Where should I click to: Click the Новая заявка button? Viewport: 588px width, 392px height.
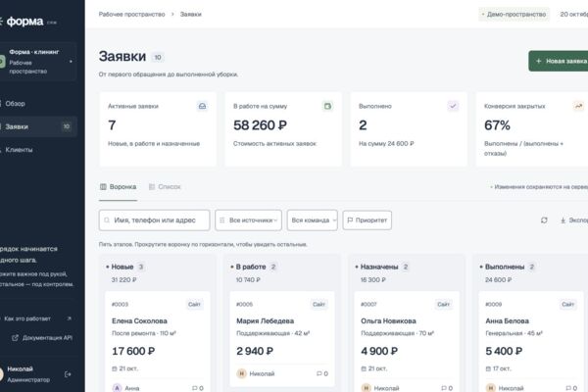click(559, 61)
